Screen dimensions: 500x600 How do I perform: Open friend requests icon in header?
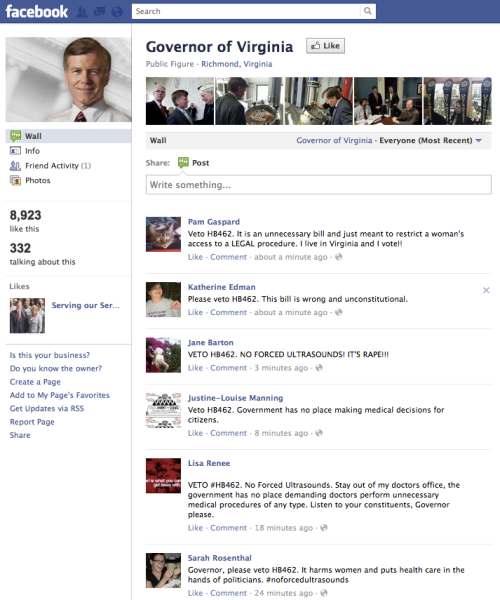click(x=82, y=12)
